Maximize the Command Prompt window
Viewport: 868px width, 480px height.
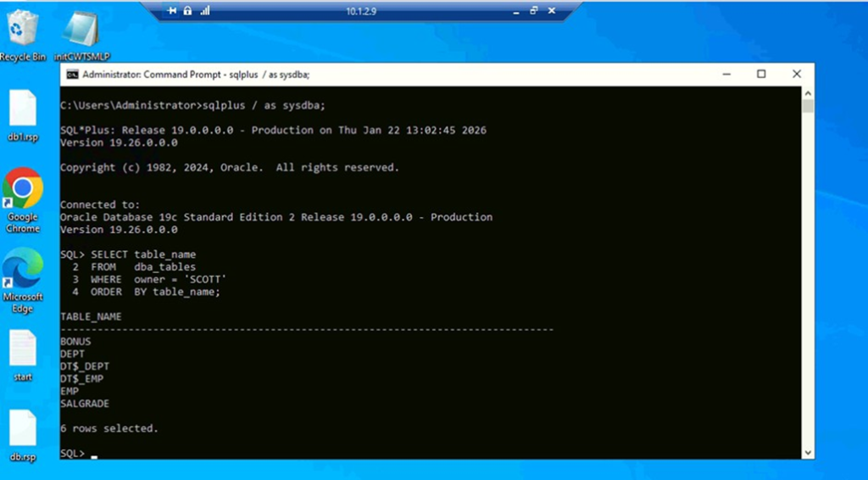tap(761, 74)
